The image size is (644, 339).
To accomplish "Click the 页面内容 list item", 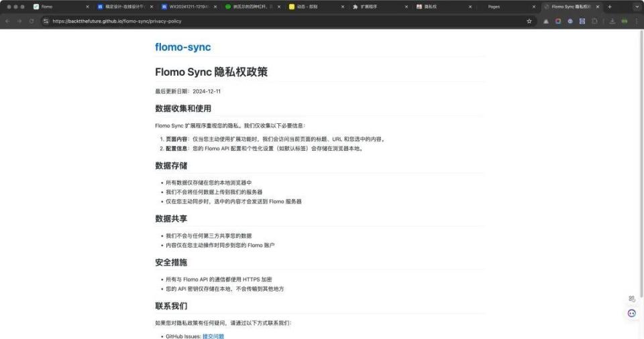I will (x=275, y=139).
